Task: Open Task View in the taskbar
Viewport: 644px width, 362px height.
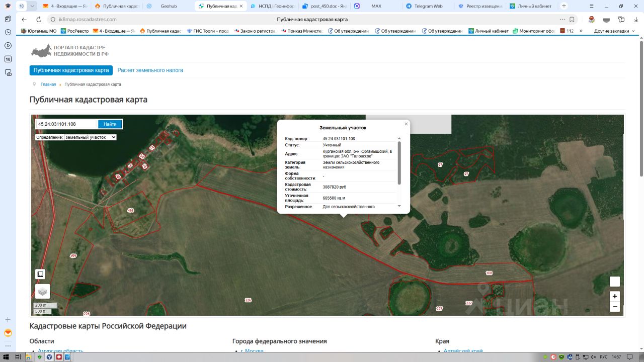Action: [x=18, y=357]
